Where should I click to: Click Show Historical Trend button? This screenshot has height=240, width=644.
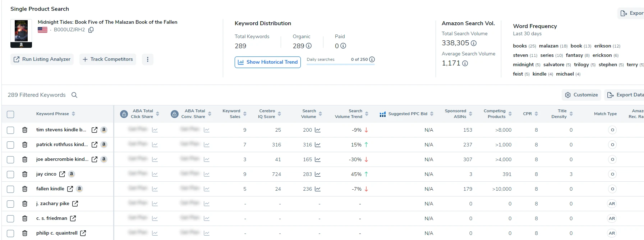click(x=268, y=62)
